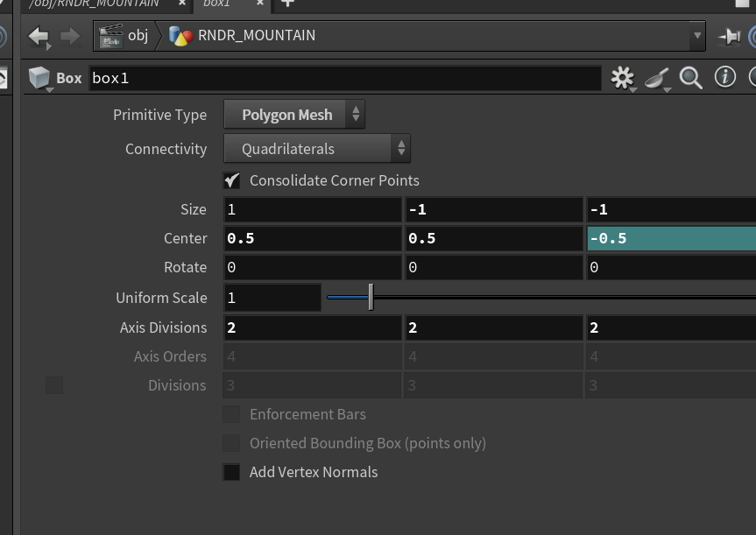Click the Uniform Scale slider handle
Image resolution: width=756 pixels, height=535 pixels.
pyautogui.click(x=371, y=298)
